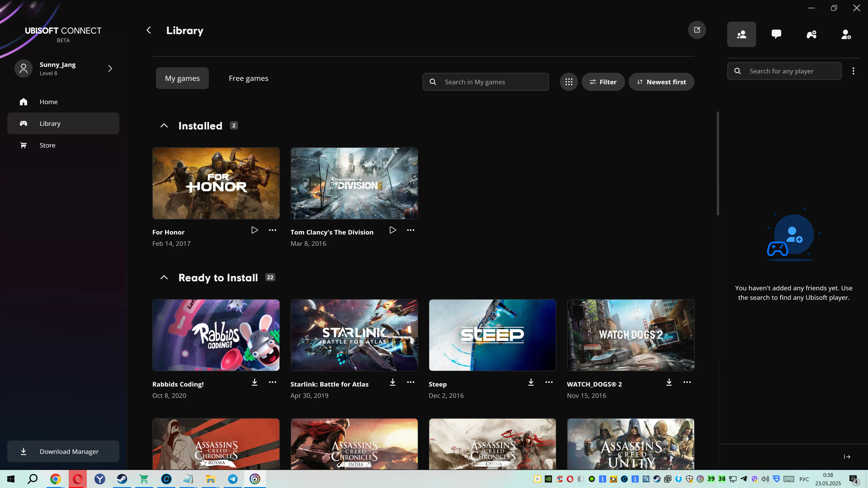The image size is (868, 488).
Task: Click For Honor title text
Action: click(x=168, y=232)
